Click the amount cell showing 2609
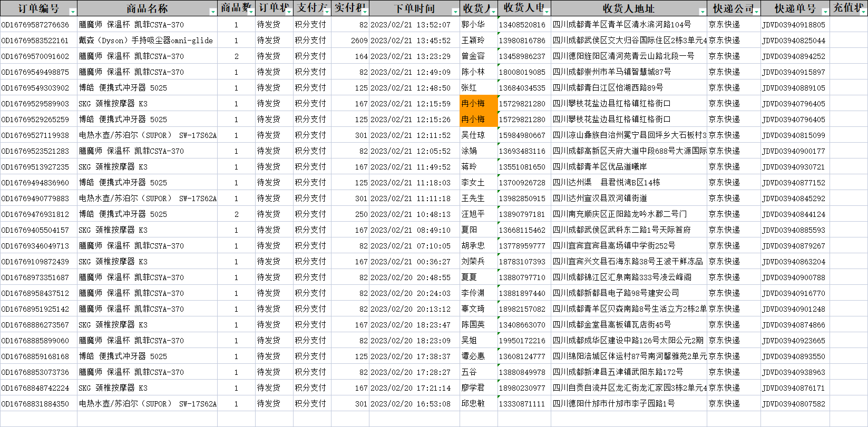This screenshot has width=868, height=427. (x=350, y=41)
